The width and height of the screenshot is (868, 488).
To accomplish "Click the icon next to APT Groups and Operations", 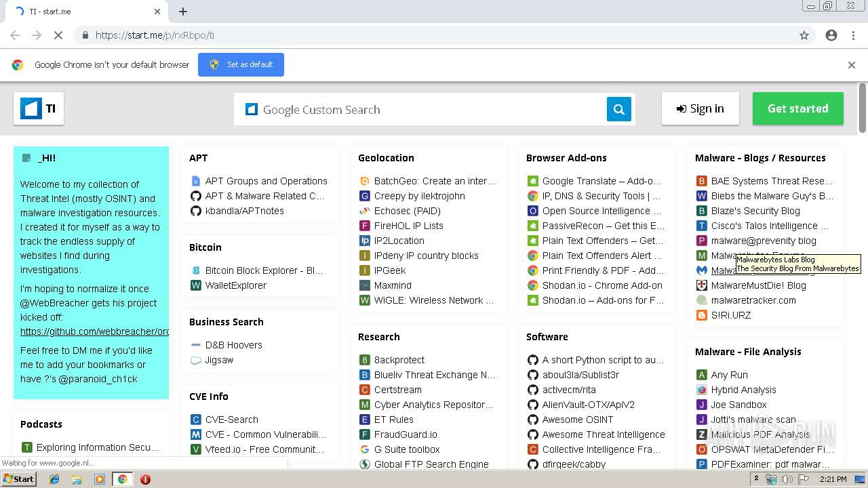I will point(196,181).
